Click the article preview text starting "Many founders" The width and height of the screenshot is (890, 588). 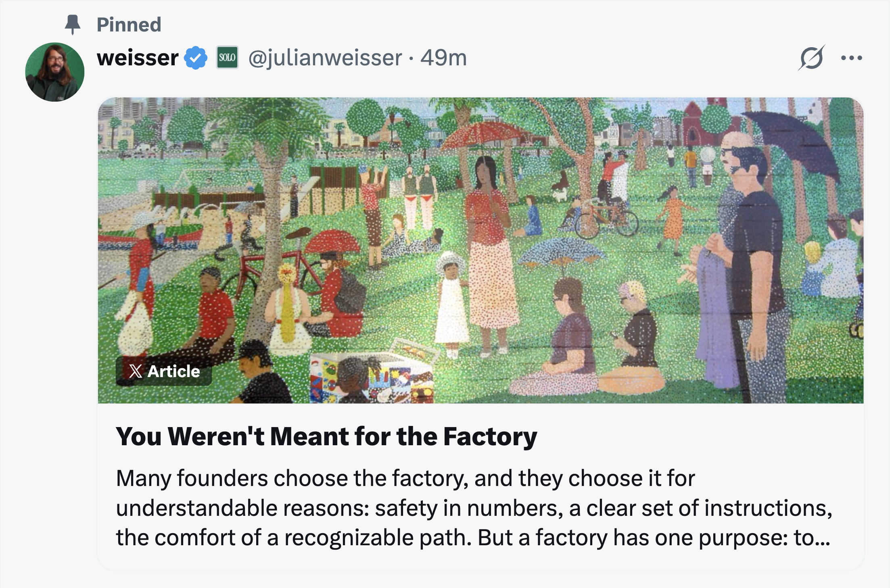coord(474,508)
